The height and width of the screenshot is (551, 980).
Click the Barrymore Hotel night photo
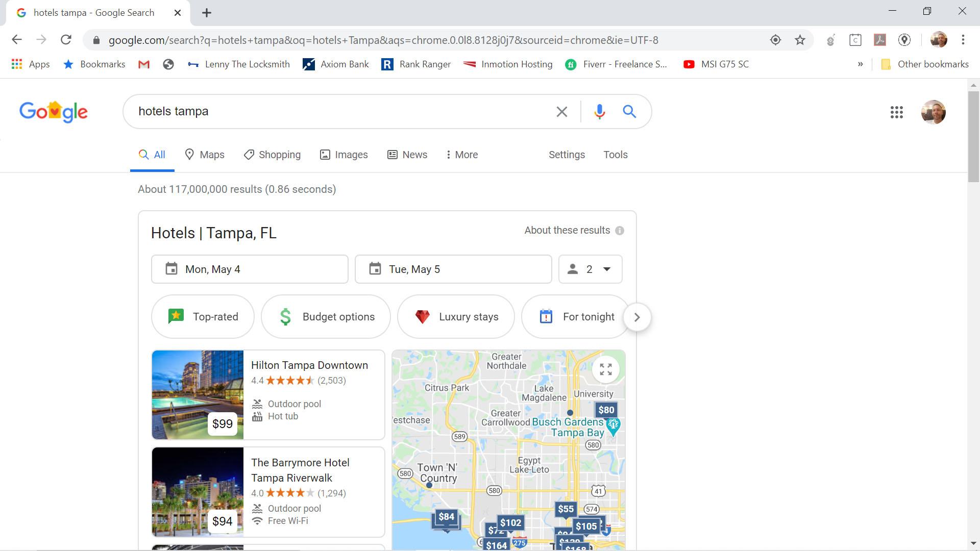pyautogui.click(x=198, y=492)
